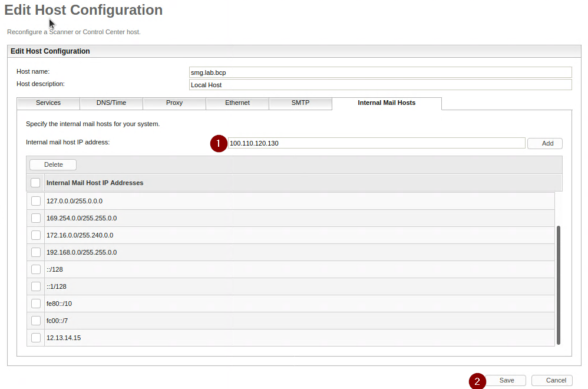The image size is (588, 389).
Task: Click the Delete button
Action: [53, 164]
